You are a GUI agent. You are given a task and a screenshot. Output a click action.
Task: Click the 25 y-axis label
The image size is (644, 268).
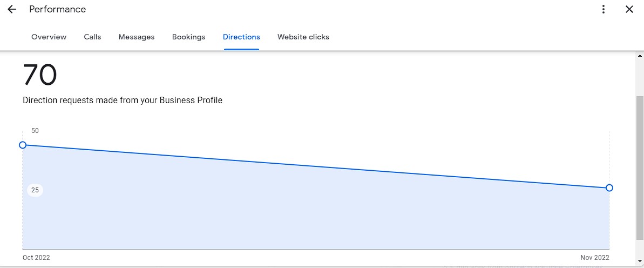35,190
